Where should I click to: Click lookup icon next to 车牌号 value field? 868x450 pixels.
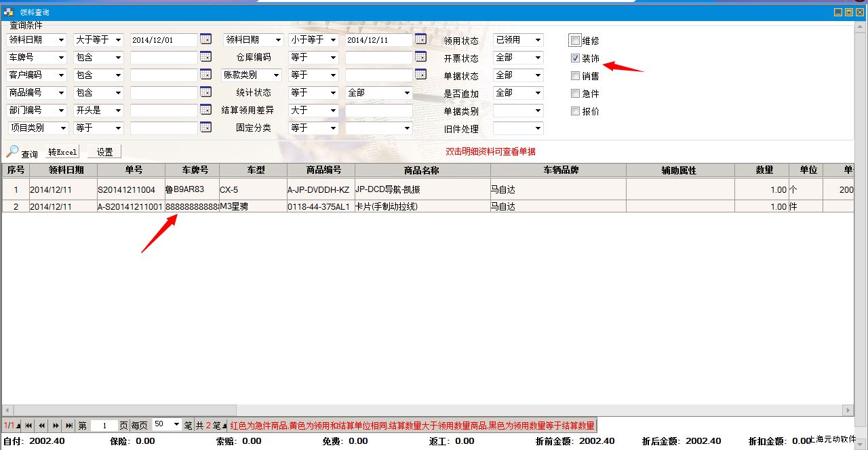[x=205, y=57]
